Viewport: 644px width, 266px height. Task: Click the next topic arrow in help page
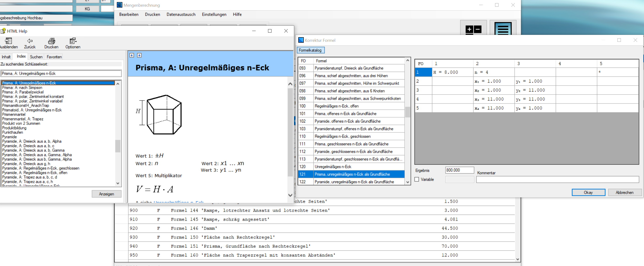pyautogui.click(x=139, y=55)
